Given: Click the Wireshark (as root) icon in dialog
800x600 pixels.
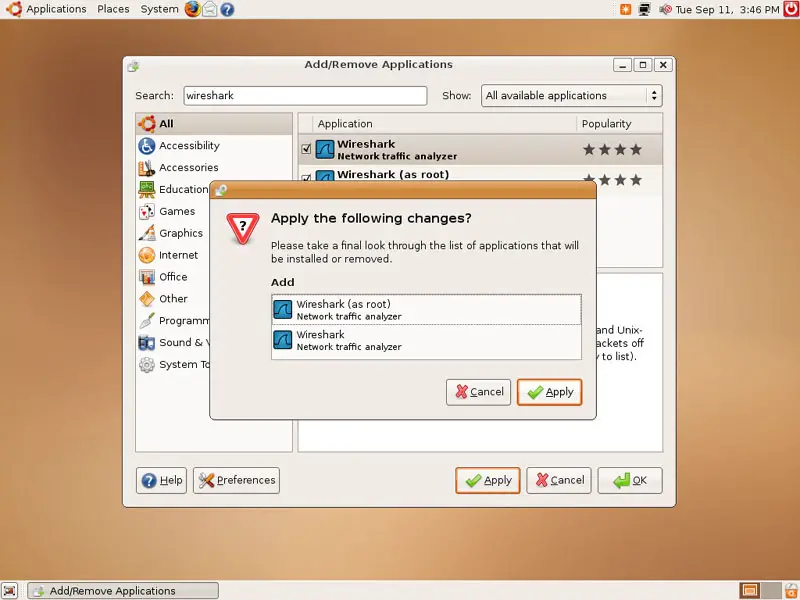Looking at the screenshot, I should (283, 310).
